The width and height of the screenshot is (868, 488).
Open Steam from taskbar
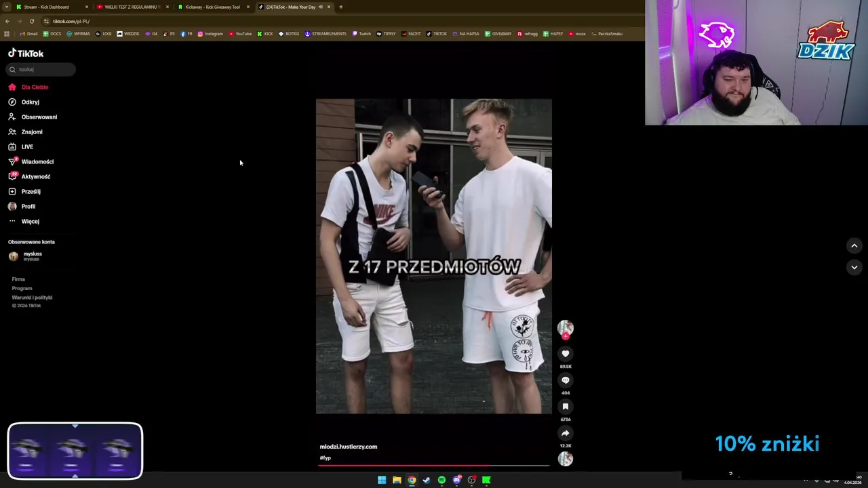[427, 480]
